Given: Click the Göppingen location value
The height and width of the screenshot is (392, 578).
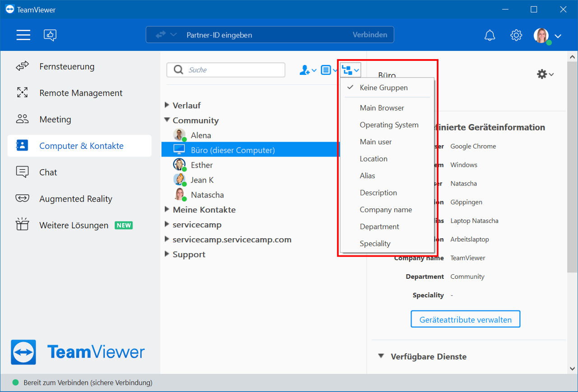Looking at the screenshot, I should pos(466,202).
